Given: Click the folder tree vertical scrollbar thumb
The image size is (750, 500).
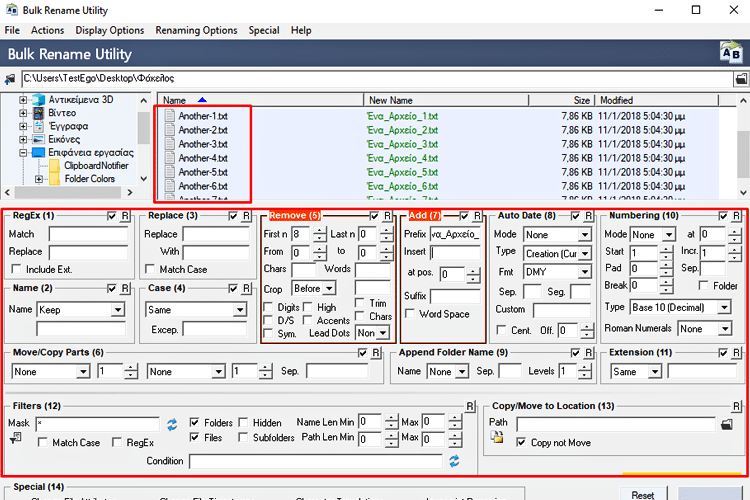Looking at the screenshot, I should coord(143,128).
